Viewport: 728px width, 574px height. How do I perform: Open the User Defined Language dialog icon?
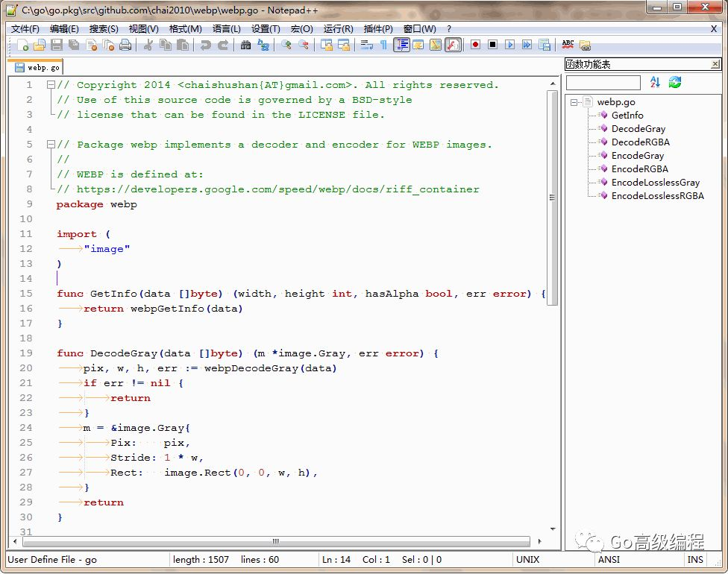[x=418, y=45]
